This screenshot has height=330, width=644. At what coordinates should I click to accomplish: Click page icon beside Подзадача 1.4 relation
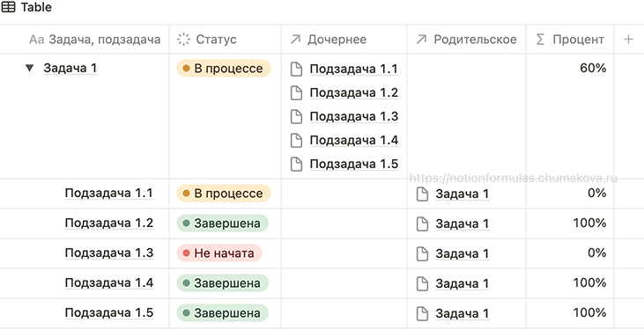coord(296,141)
